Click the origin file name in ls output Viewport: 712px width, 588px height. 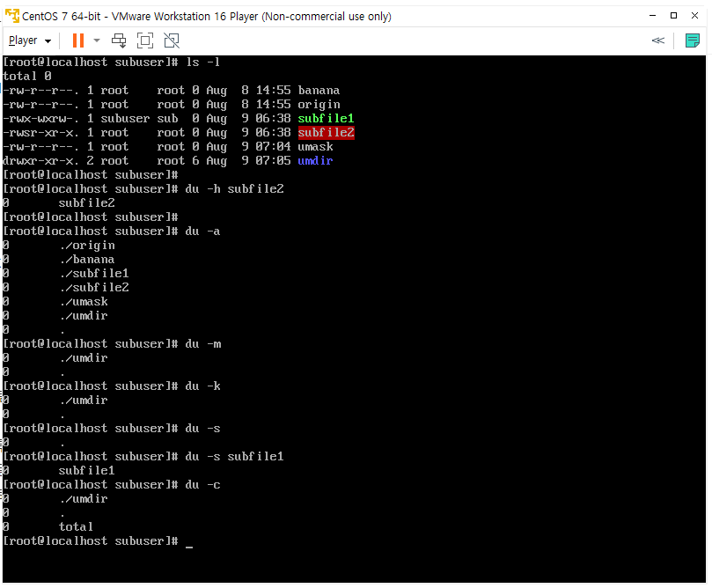319,105
